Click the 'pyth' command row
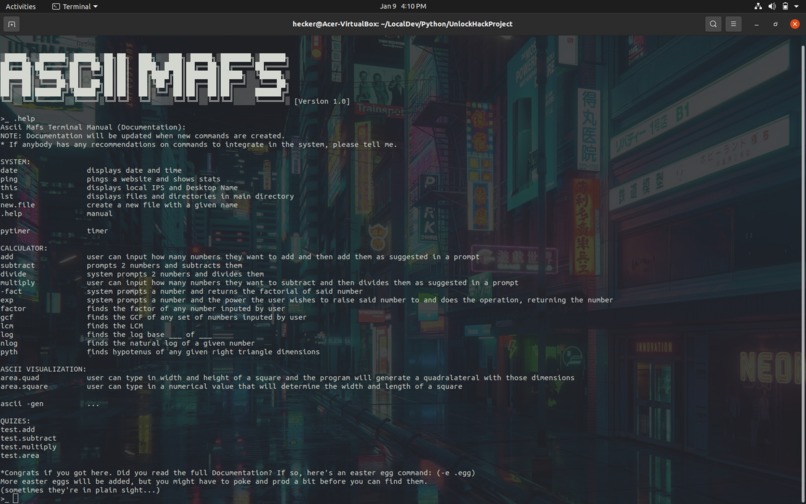 (160, 352)
